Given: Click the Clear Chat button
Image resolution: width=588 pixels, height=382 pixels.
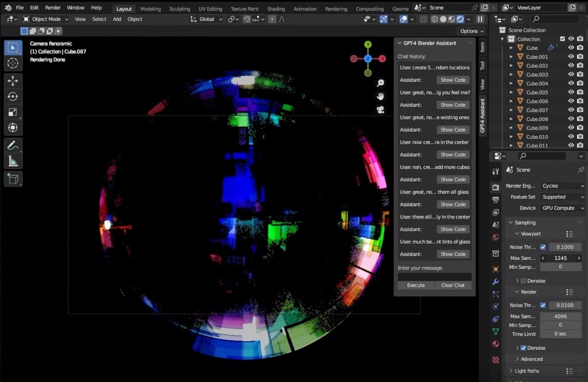Looking at the screenshot, I should (453, 285).
